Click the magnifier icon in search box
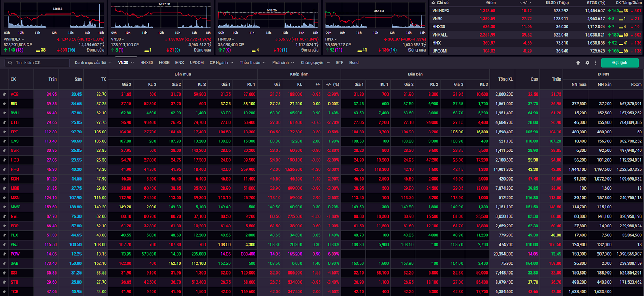Viewport: 644px width, 296px height. [10, 63]
